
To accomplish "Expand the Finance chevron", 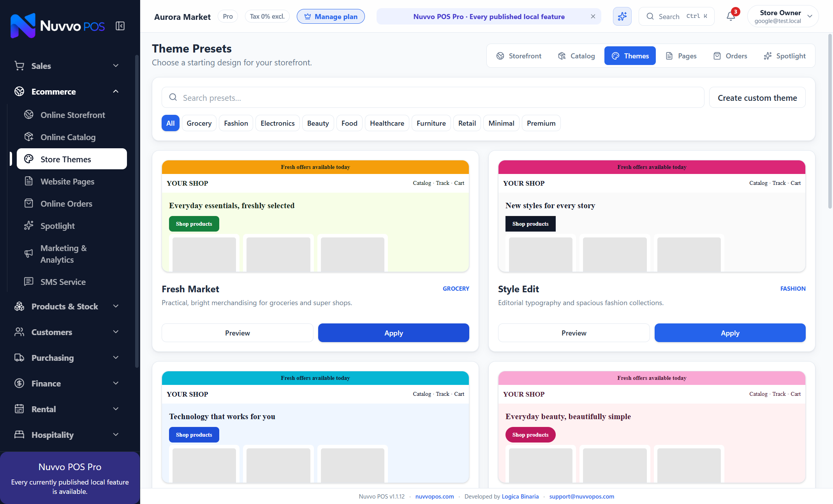I will point(116,383).
